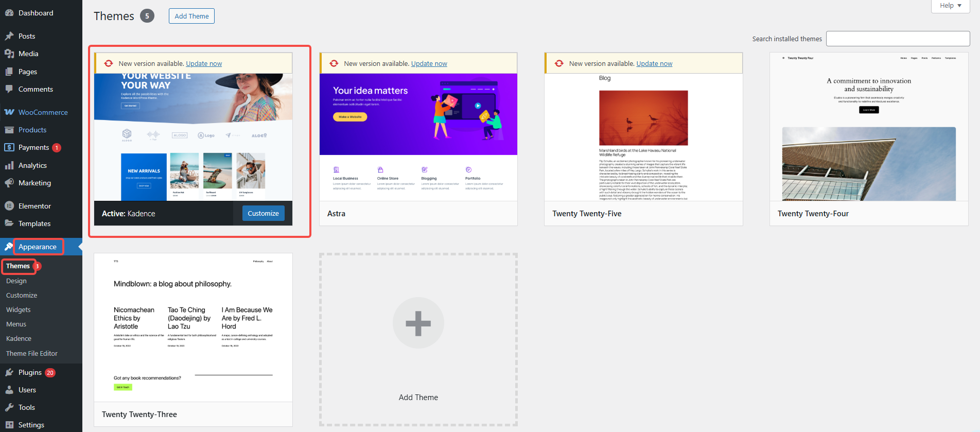Click the Appearance paintbrush icon
This screenshot has height=432, width=980.
[x=9, y=247]
